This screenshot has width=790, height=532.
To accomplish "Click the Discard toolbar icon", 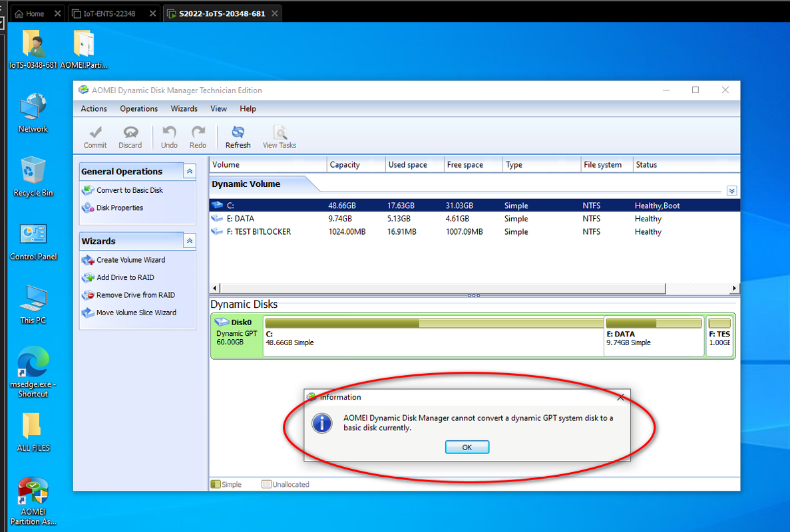I will pos(130,133).
